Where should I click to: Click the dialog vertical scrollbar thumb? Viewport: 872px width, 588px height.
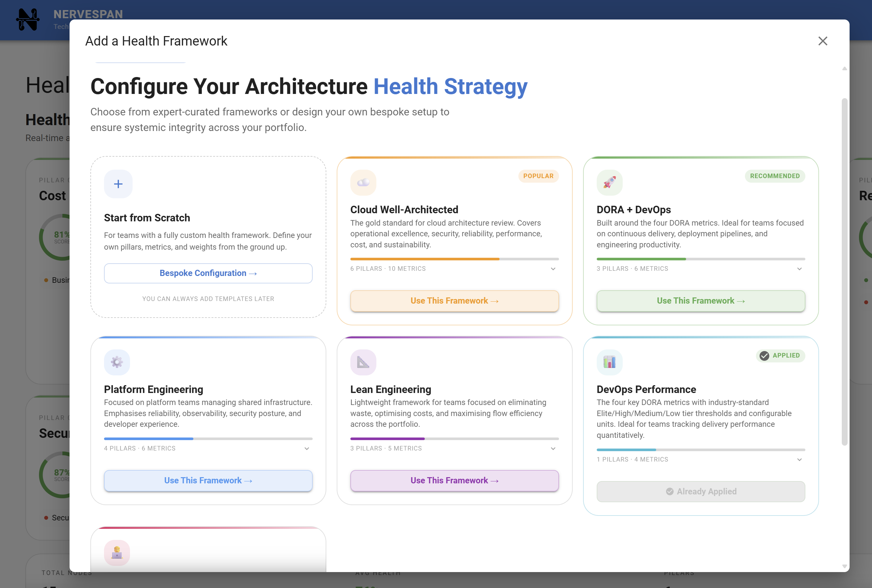(844, 272)
